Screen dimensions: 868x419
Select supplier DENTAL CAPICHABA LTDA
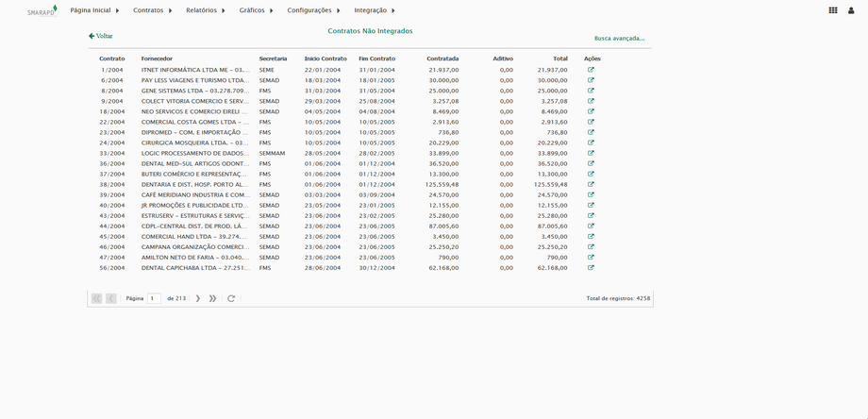pyautogui.click(x=195, y=268)
